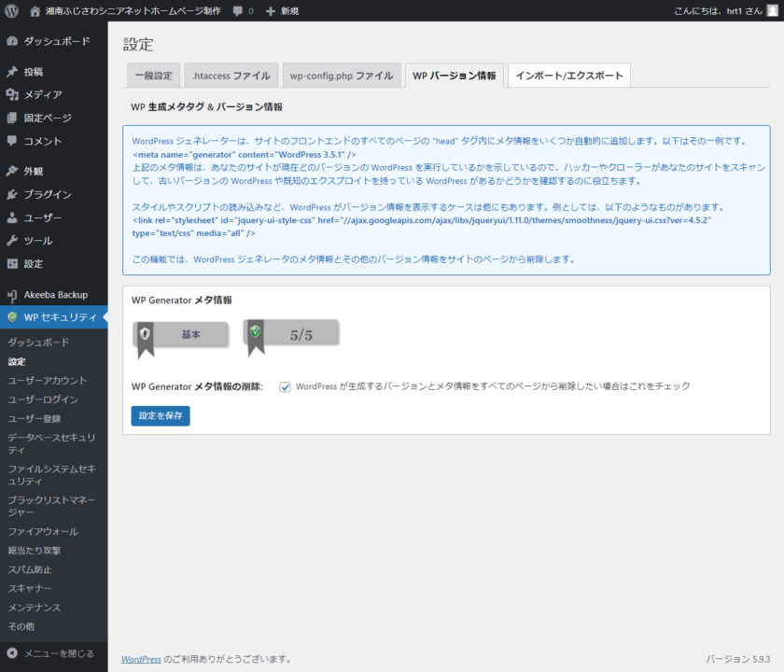Image resolution: width=784 pixels, height=672 pixels.
Task: Click the 固定ページ pages icon
Action: pos(12,118)
